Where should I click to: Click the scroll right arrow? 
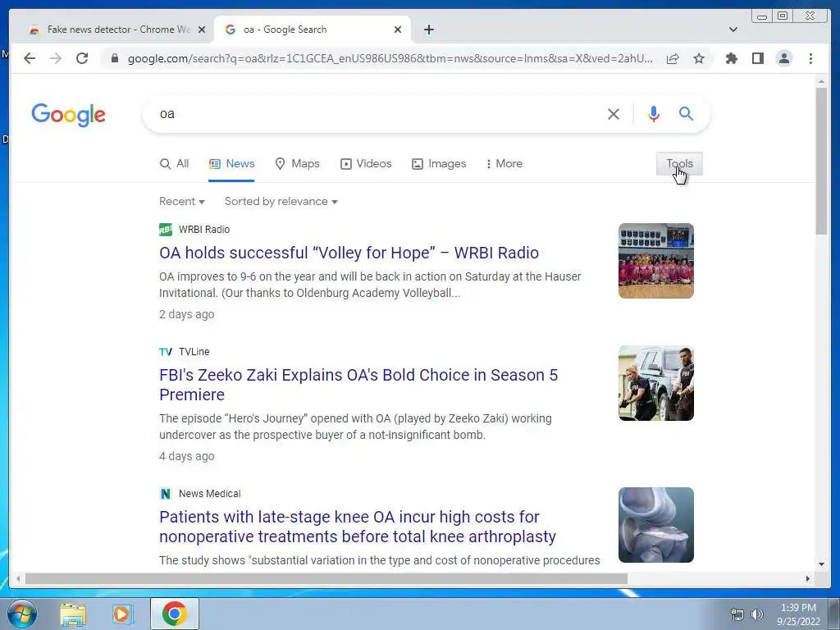click(808, 578)
